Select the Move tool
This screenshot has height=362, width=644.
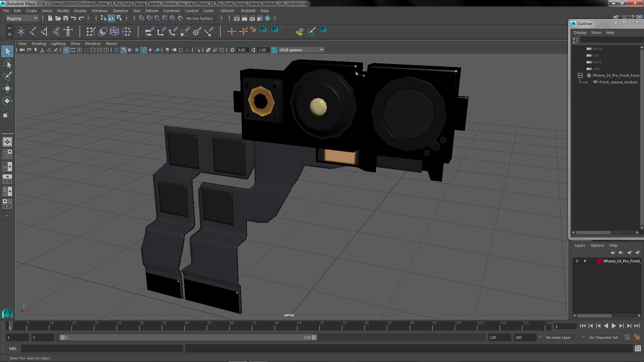7,88
